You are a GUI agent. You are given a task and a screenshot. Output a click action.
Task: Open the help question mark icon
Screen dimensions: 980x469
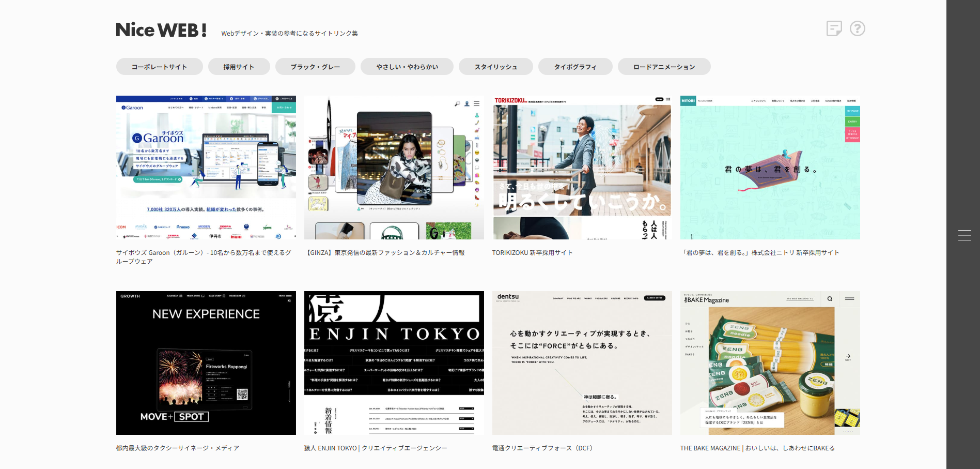pos(857,28)
